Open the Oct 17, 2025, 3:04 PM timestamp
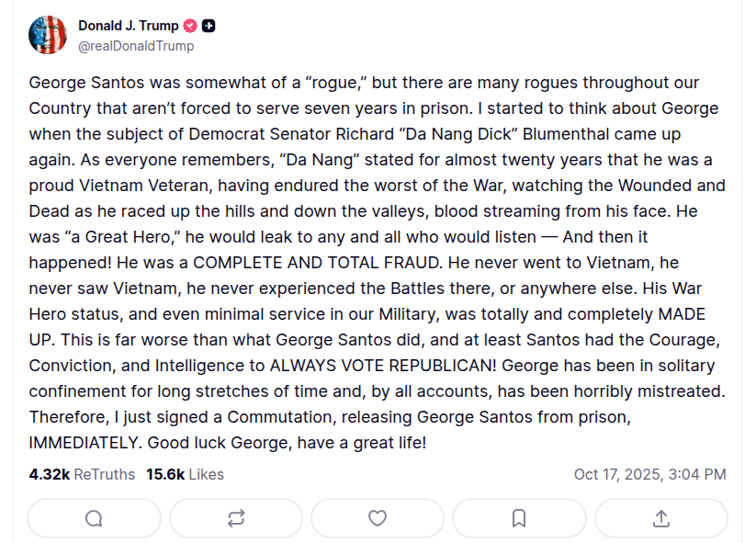This screenshot has height=543, width=756. (649, 474)
